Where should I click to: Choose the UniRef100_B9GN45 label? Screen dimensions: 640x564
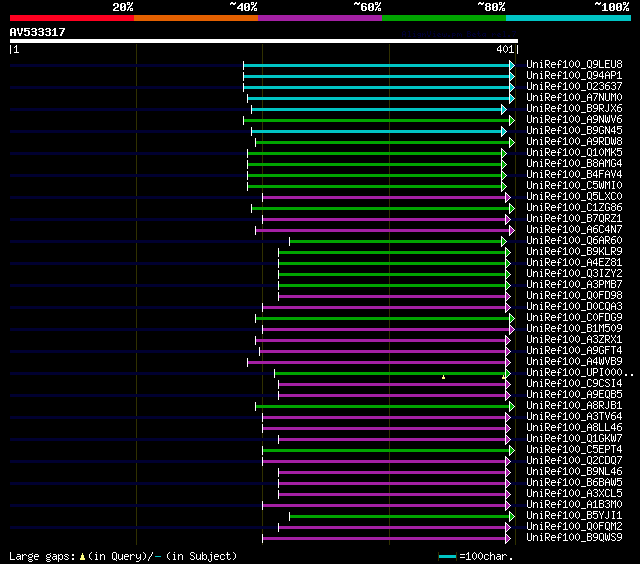click(x=574, y=131)
